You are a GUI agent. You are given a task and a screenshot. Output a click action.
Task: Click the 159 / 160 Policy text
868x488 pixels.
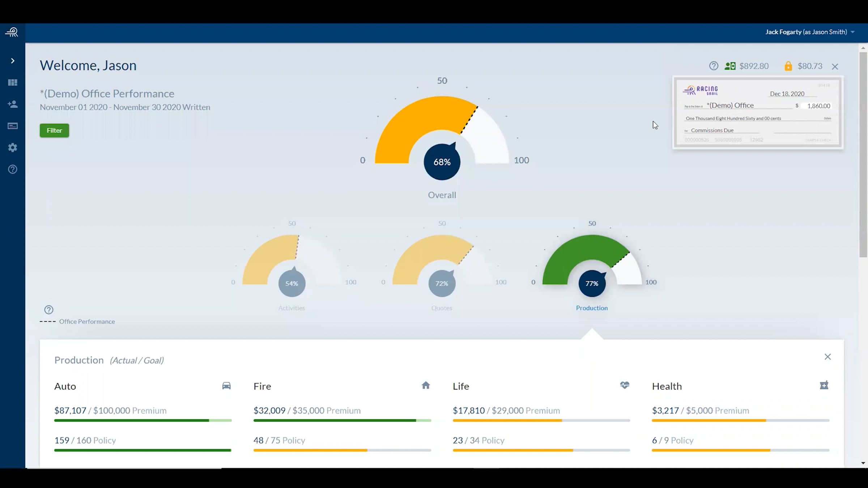pos(85,440)
